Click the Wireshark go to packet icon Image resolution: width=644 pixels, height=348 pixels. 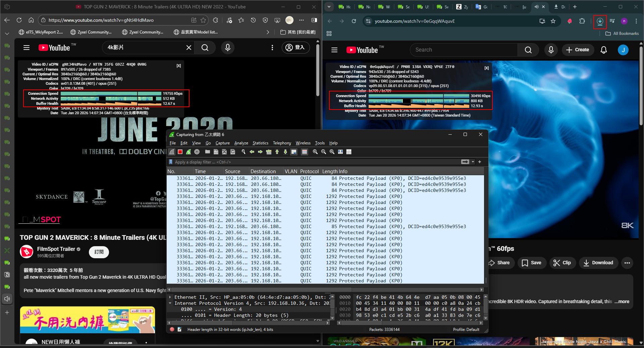point(269,152)
